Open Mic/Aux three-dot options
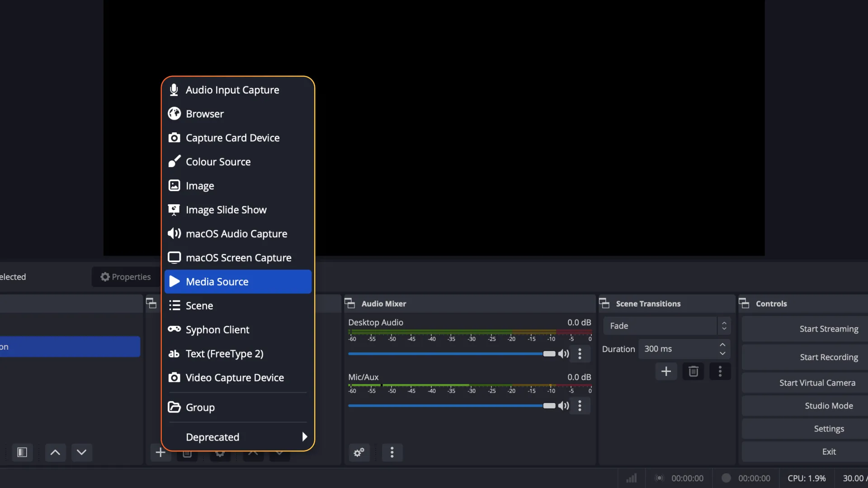This screenshot has width=868, height=488. pyautogui.click(x=580, y=406)
